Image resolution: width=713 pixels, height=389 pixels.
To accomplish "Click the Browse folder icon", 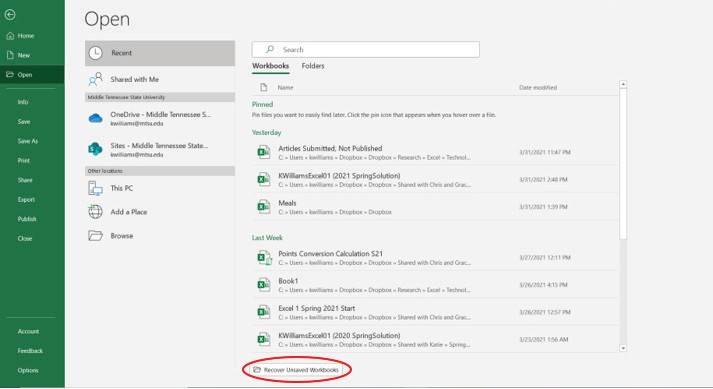I will click(95, 236).
